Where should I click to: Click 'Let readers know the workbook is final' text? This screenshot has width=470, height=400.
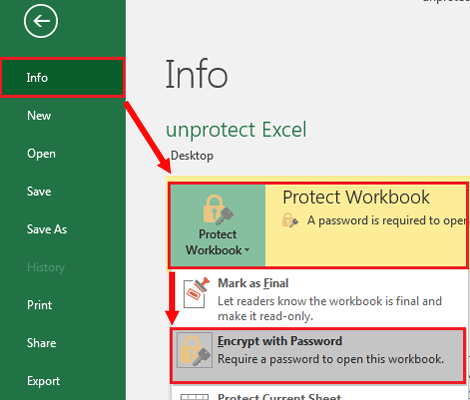pyautogui.click(x=330, y=308)
